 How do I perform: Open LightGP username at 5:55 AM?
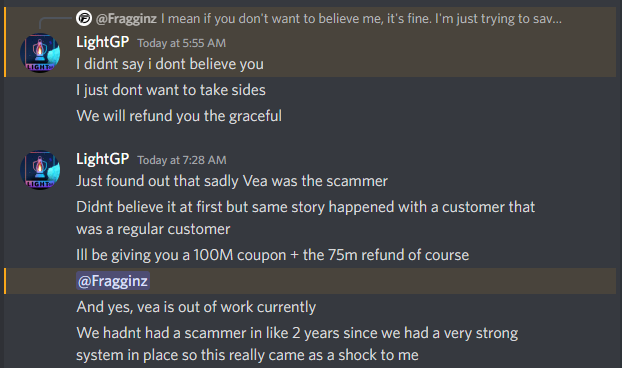click(x=102, y=42)
